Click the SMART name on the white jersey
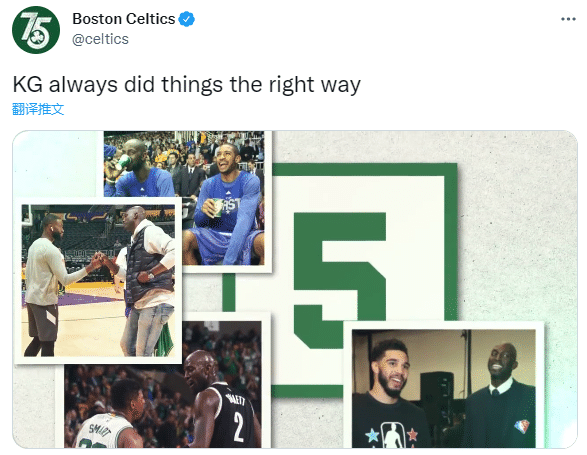 [x=100, y=429]
